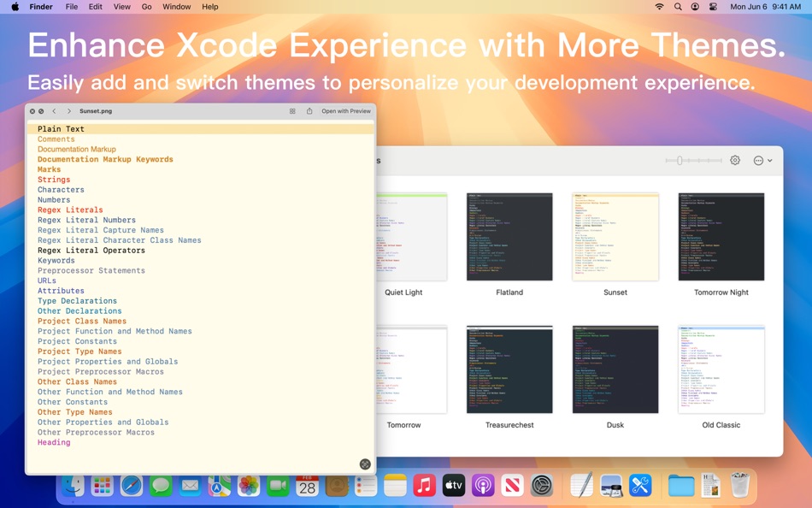The image size is (812, 508).
Task: Share Sunset.png from Quick Look toolbar
Action: pos(309,111)
